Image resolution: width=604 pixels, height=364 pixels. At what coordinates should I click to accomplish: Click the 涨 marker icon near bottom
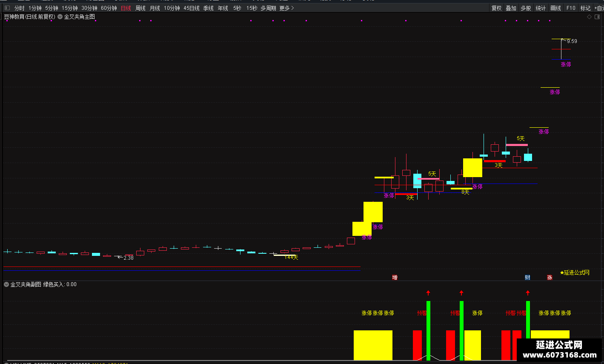coord(550,278)
